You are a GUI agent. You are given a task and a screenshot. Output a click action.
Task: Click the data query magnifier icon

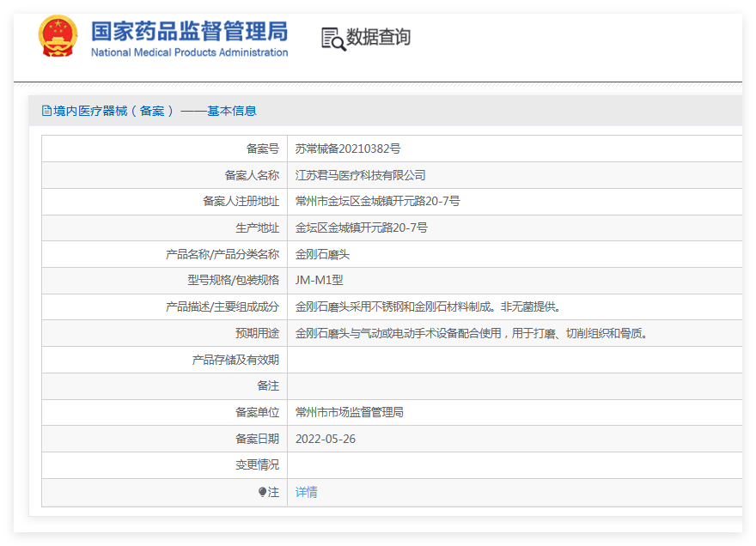[x=332, y=39]
